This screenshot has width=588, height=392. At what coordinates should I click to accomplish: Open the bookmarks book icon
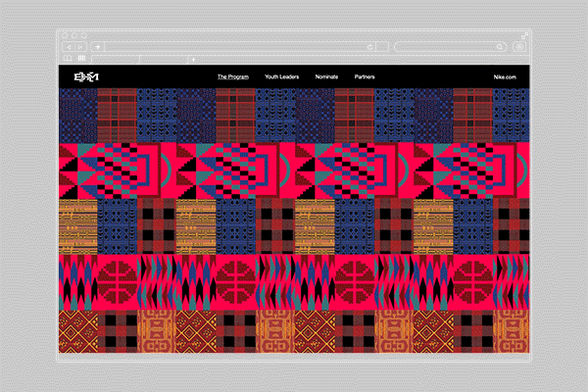coord(68,58)
